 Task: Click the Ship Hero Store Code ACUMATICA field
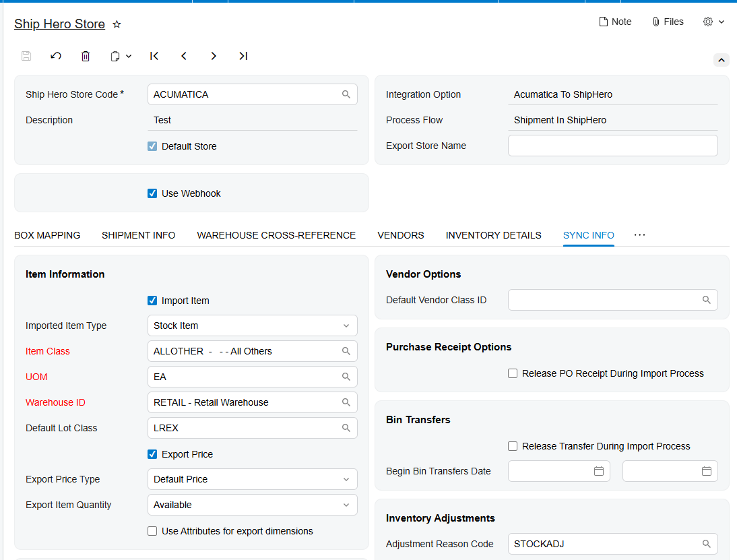[253, 94]
